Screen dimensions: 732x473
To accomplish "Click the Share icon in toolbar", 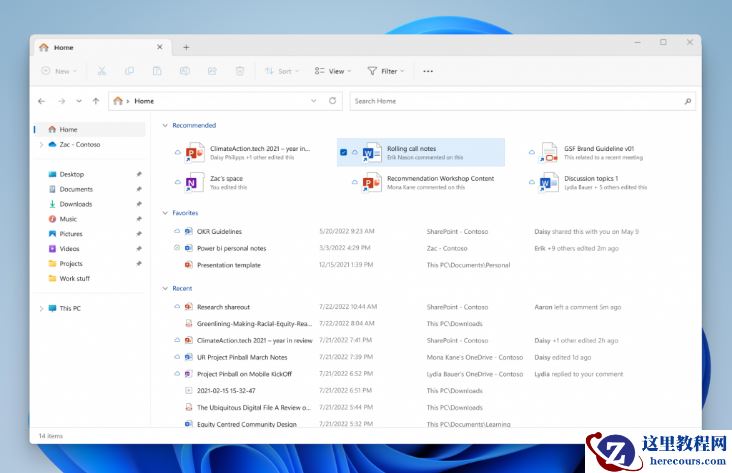I will 212,71.
